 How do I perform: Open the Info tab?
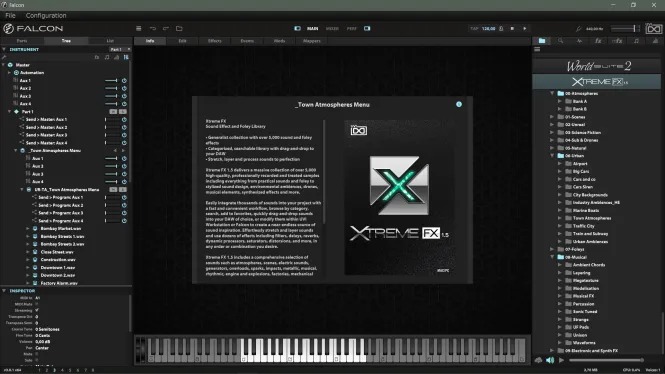150,41
